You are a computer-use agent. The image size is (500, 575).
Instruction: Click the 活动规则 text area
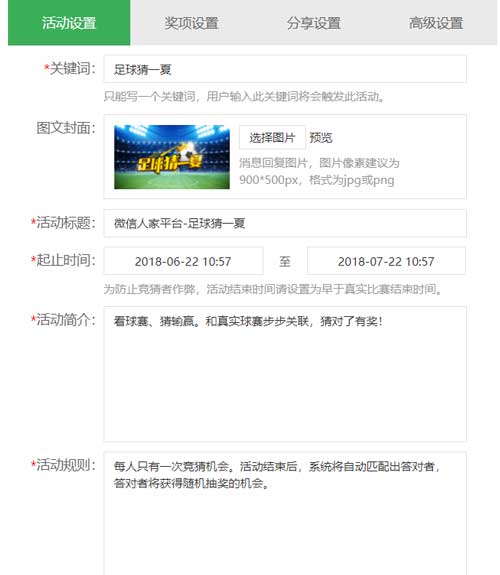click(285, 513)
